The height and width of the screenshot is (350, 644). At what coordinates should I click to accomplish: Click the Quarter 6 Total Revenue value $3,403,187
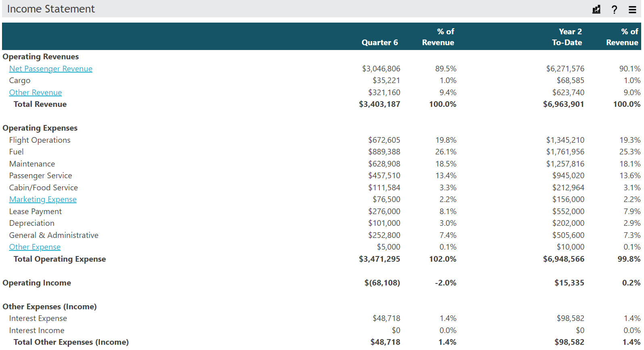(x=379, y=104)
